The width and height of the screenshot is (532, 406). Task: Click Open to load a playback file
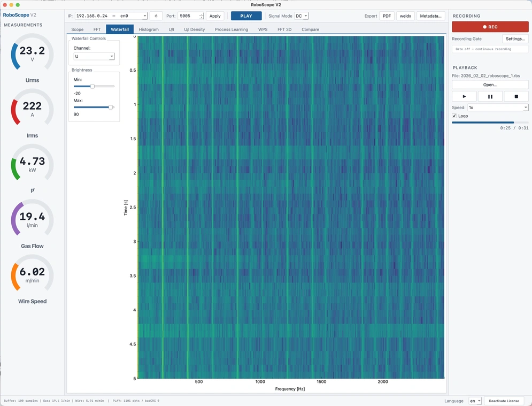pos(490,85)
